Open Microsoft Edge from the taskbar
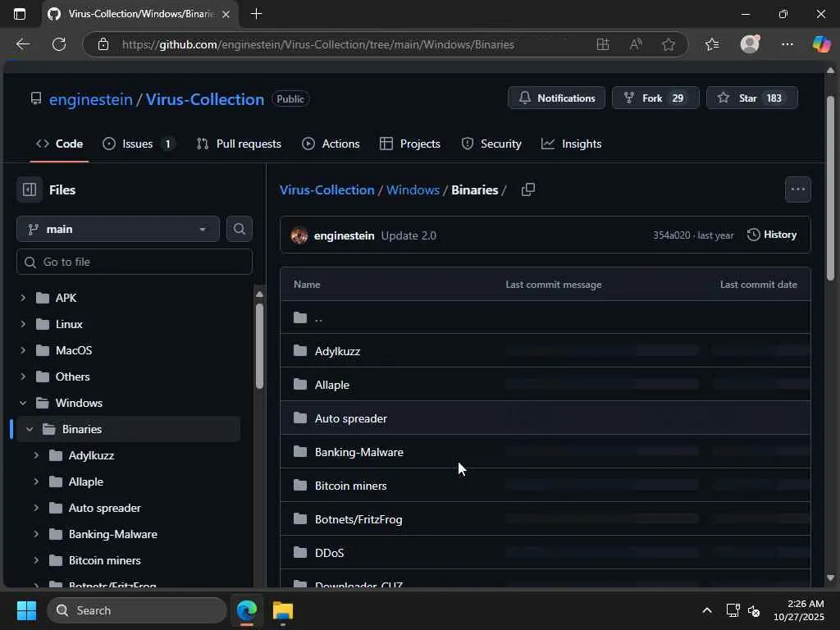This screenshot has width=840, height=630. [247, 610]
